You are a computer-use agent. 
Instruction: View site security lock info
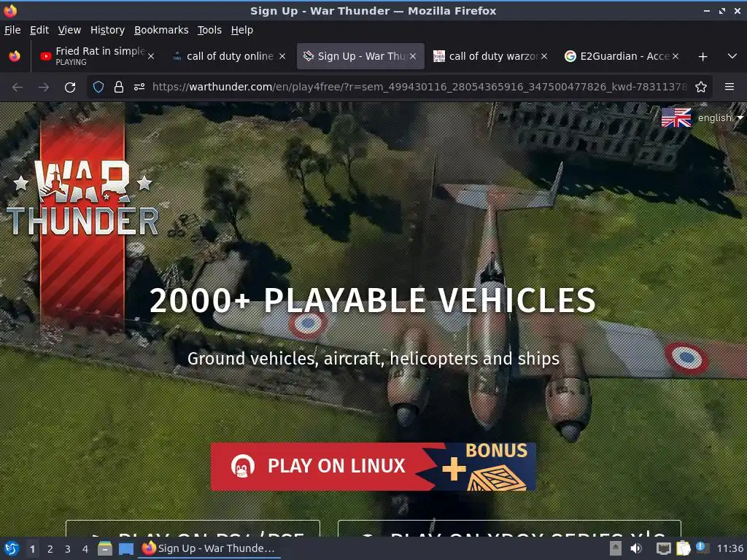click(119, 87)
